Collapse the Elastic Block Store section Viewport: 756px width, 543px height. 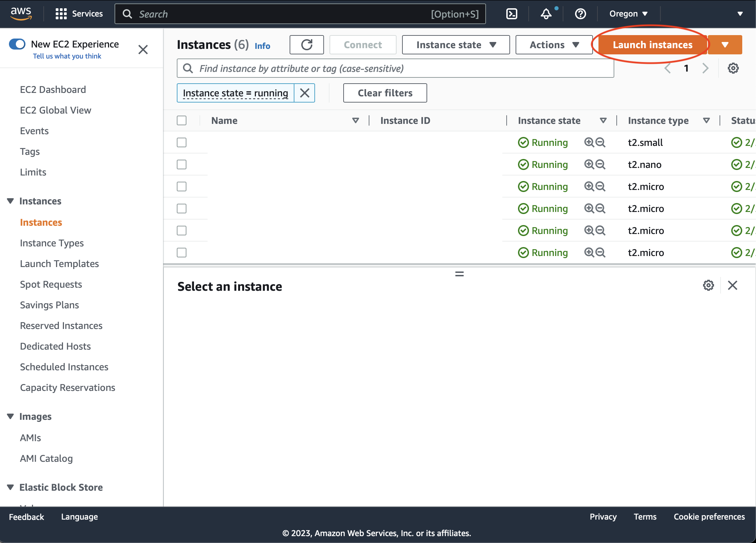tap(10, 487)
